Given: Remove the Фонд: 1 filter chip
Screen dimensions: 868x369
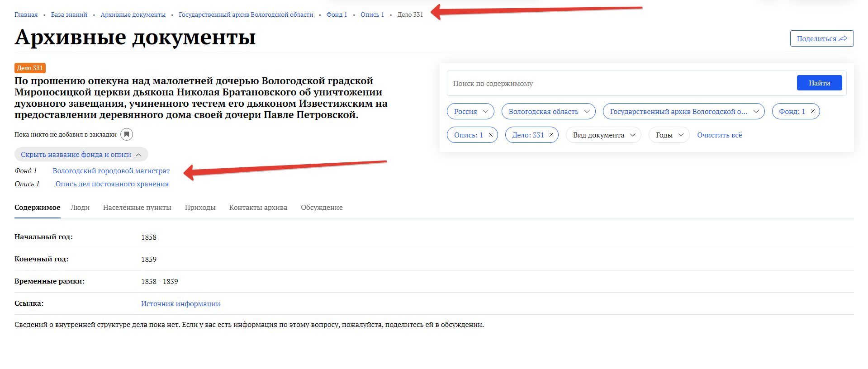Looking at the screenshot, I should (x=813, y=112).
